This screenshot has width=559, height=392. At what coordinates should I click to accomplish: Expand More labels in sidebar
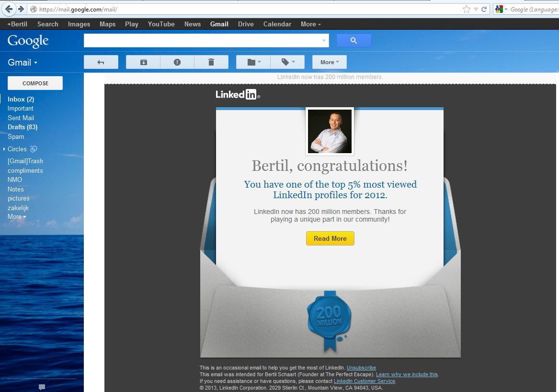pos(17,217)
